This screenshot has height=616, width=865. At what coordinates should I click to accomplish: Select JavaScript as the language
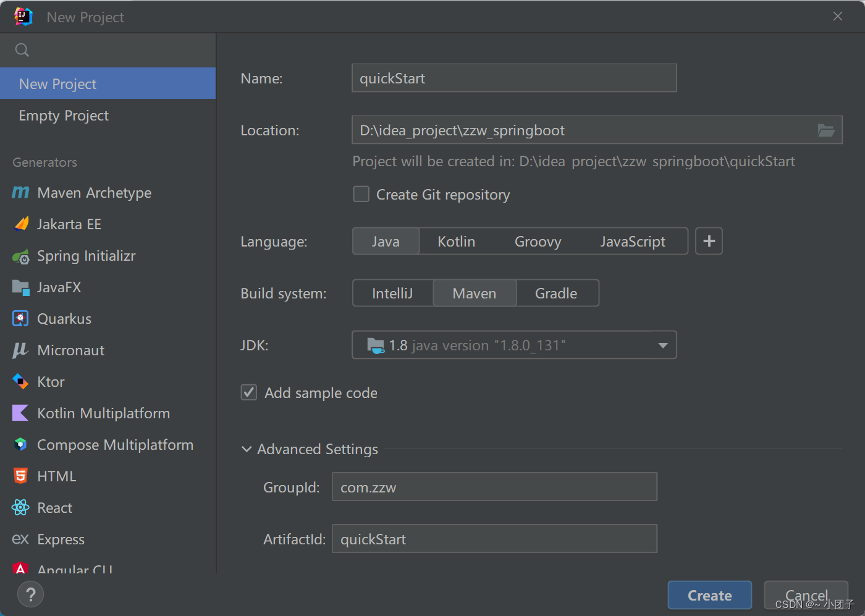[633, 242]
